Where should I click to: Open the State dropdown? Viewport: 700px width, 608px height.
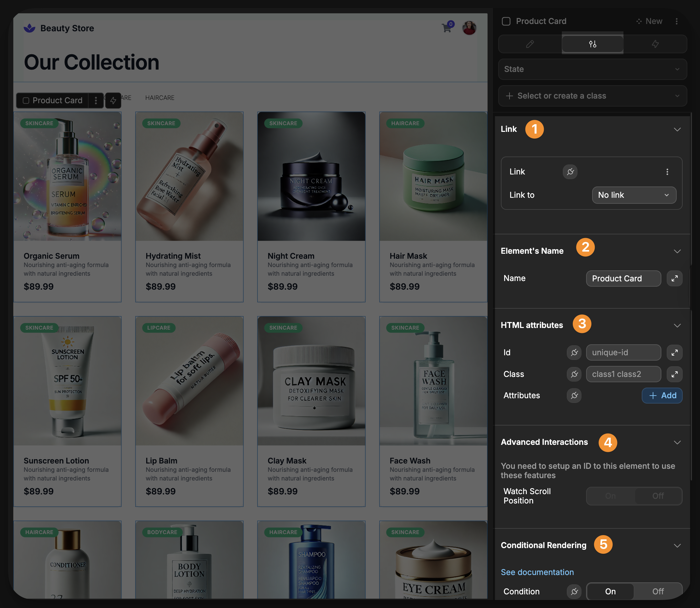tap(592, 69)
